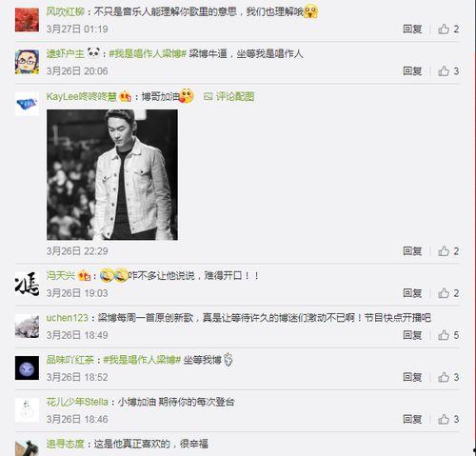
Task: Like 途虾户主's comment with thumbs-up
Action: pyautogui.click(x=448, y=71)
